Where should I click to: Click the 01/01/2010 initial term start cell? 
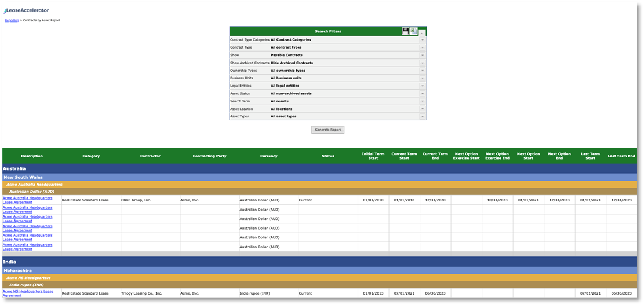373,200
